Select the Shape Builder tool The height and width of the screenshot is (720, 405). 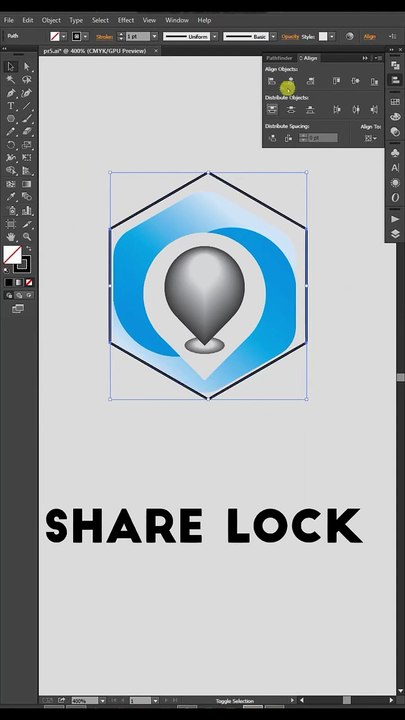[11, 171]
